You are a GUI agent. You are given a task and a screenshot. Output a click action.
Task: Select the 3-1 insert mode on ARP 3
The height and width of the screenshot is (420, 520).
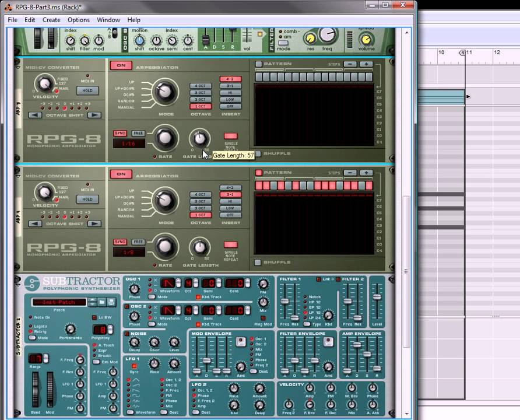pos(230,86)
